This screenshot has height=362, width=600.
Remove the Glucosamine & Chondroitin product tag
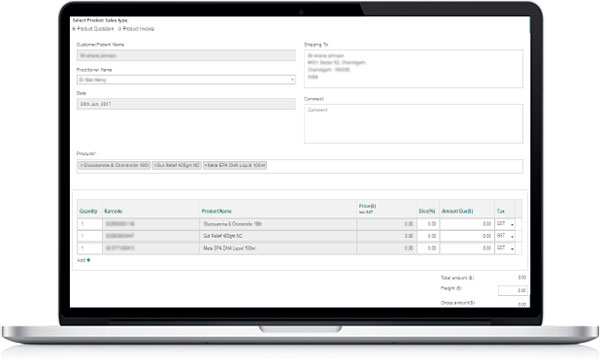click(x=81, y=165)
